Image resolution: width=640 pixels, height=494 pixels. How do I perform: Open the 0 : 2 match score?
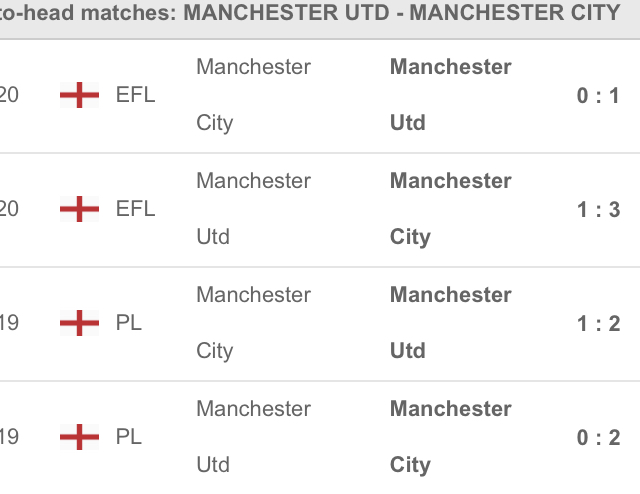click(598, 438)
